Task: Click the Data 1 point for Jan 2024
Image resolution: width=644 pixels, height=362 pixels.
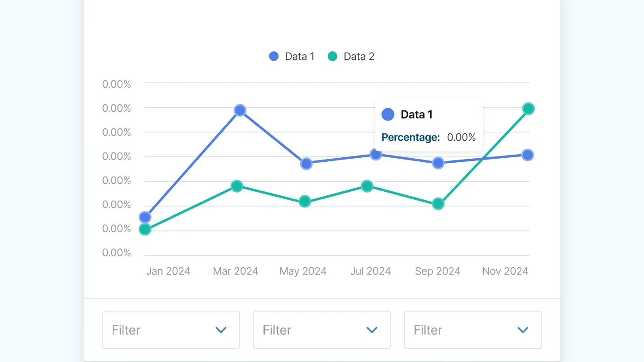Action: (x=145, y=217)
